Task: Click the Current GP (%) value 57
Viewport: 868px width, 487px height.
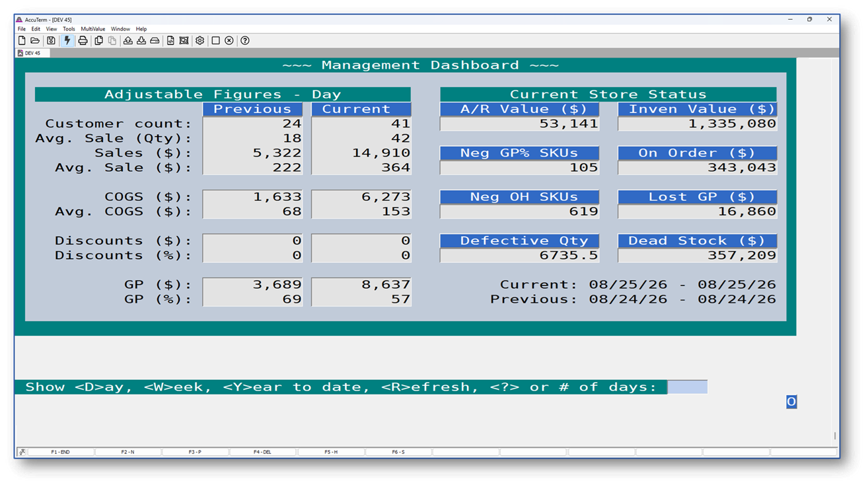Action: 400,299
